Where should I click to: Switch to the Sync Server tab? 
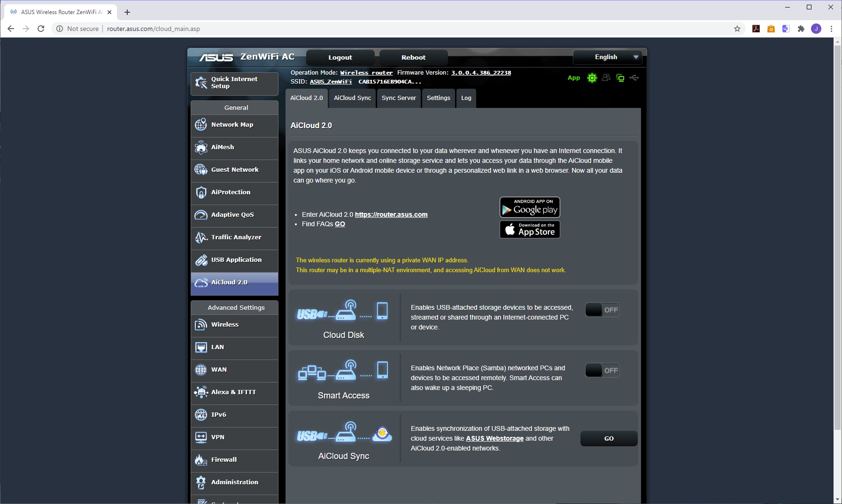pos(399,98)
